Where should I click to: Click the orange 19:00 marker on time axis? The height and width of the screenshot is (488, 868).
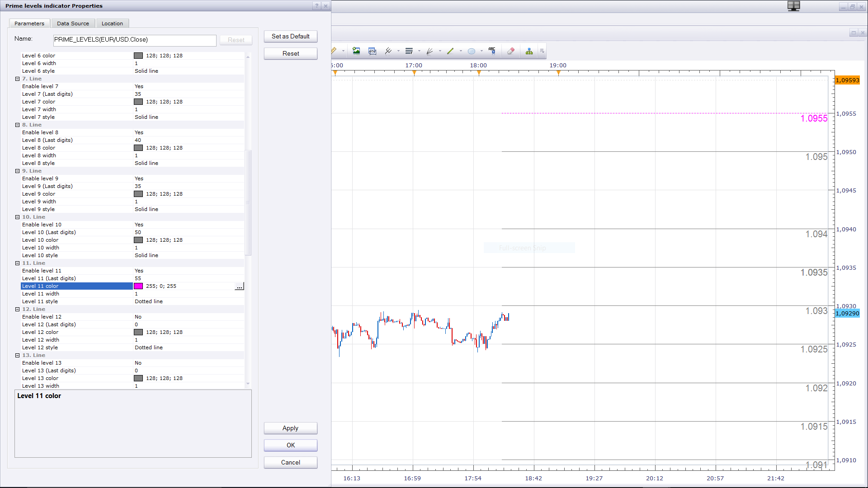click(558, 73)
